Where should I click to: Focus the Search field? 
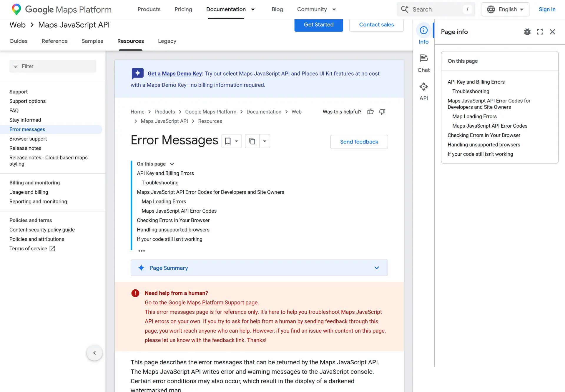[436, 9]
